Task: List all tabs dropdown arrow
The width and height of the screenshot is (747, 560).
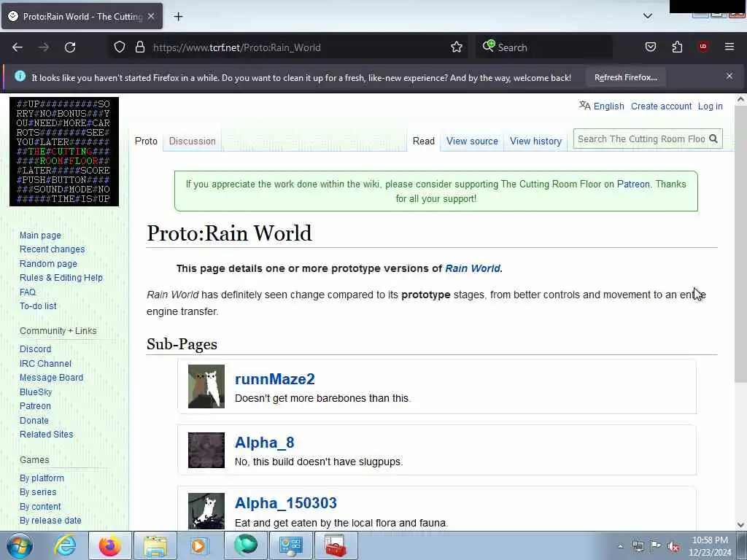Action: [648, 16]
